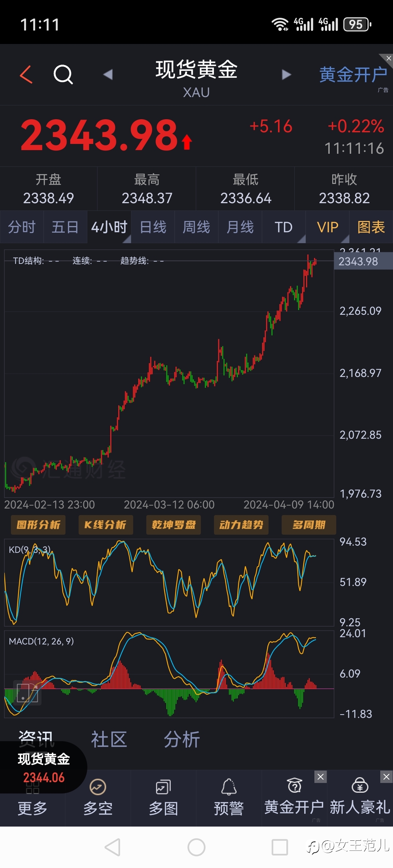Switch to 月线 chart tab
Viewport: 393px width, 868px height.
point(240,227)
